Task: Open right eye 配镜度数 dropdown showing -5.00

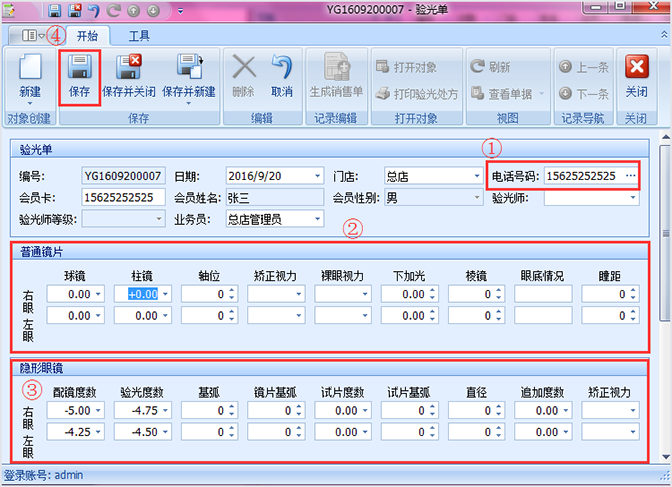Action: [x=98, y=410]
